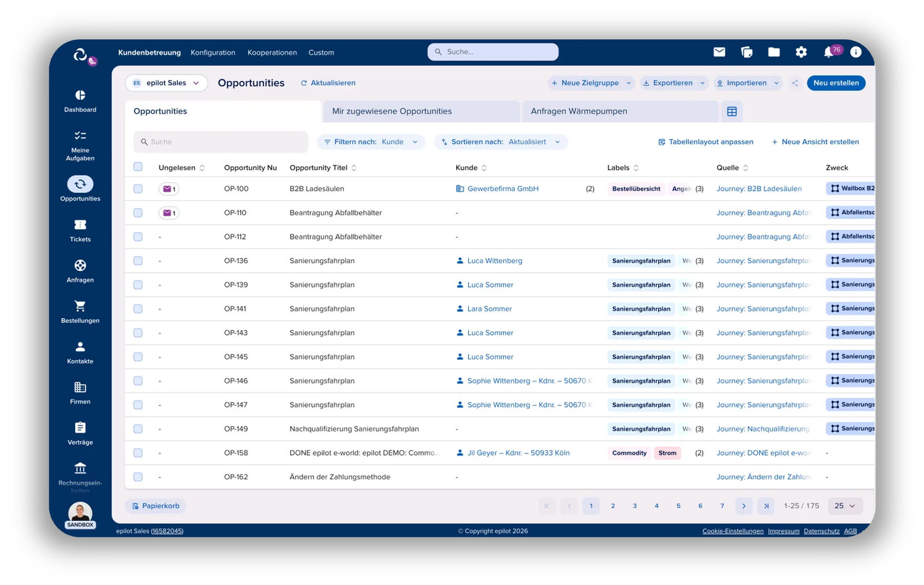Open Kontakte in the sidebar

(x=80, y=352)
